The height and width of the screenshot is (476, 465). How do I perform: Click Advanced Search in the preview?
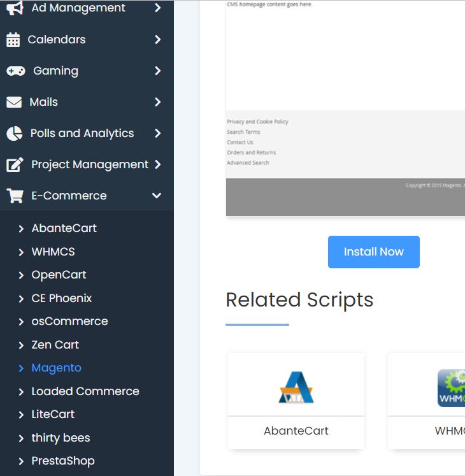pos(248,162)
